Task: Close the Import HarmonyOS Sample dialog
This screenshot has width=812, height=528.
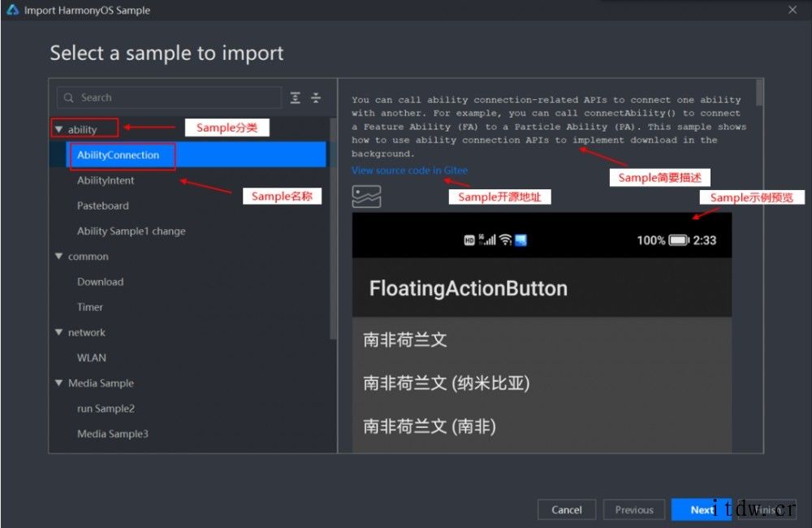Action: coord(793,10)
